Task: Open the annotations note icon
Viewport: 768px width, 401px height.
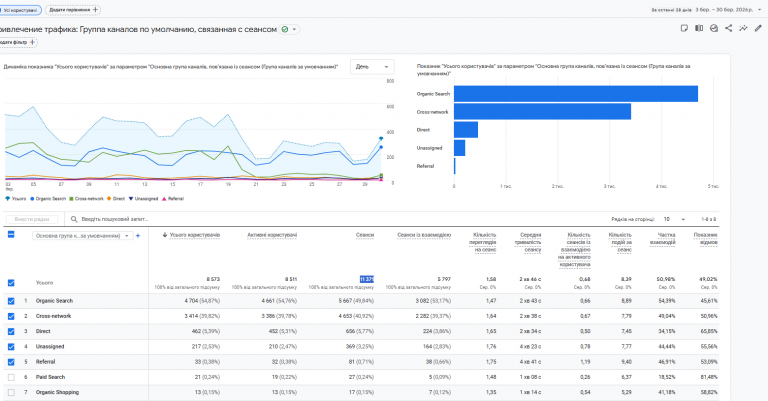Action: [x=684, y=28]
